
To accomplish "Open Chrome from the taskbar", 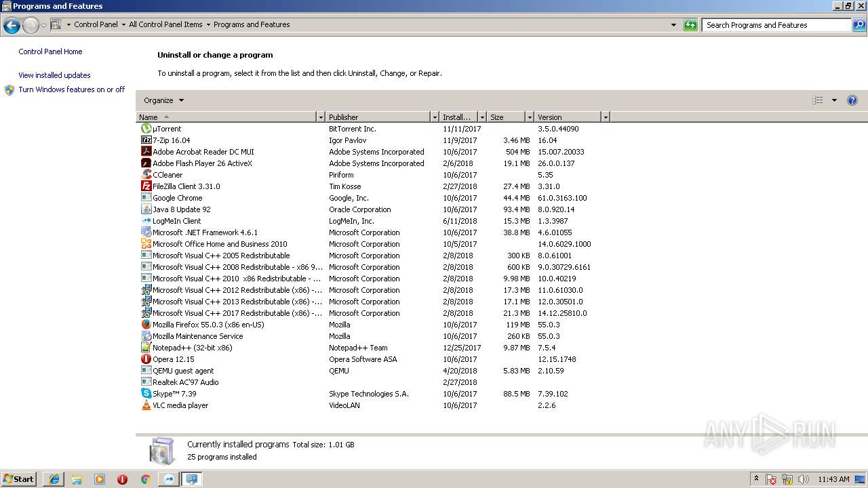I will pos(145,479).
